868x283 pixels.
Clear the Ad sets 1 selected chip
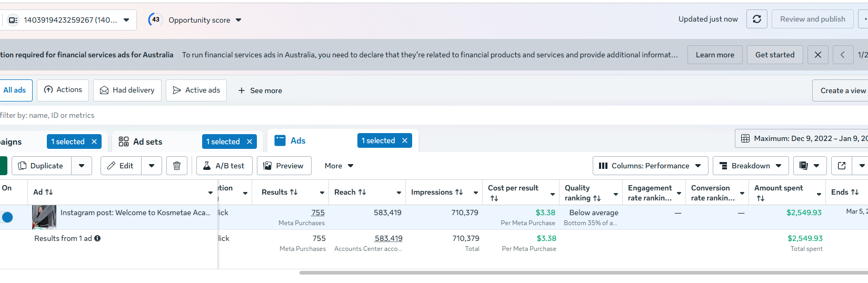coord(250,141)
